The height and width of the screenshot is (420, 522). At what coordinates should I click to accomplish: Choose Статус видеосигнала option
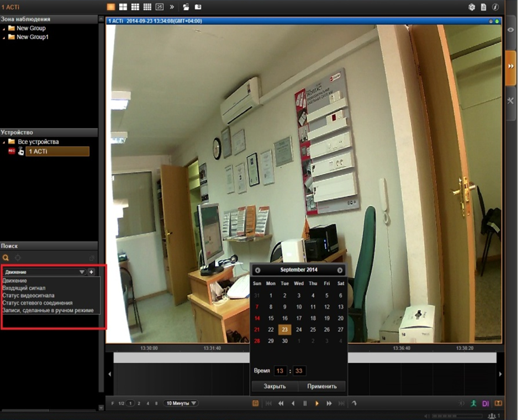28,295
